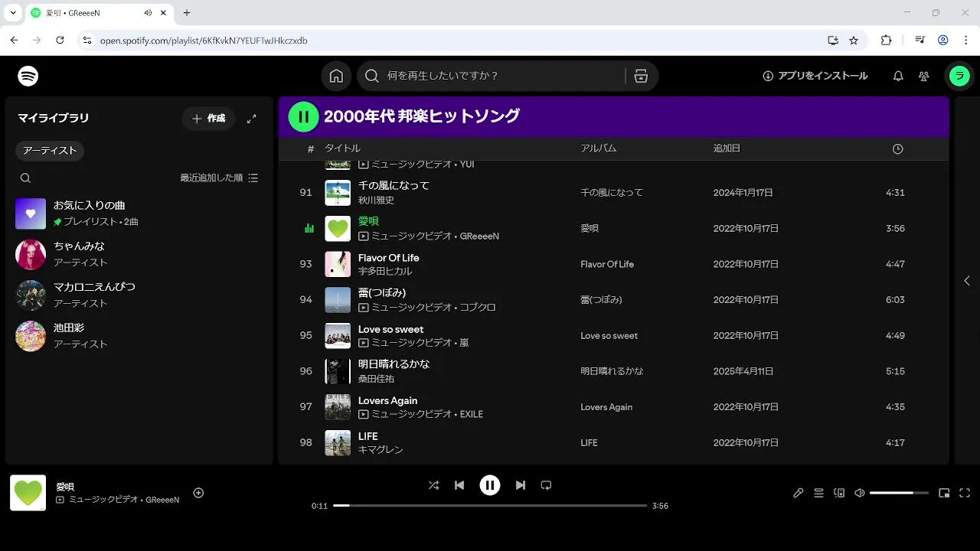Skip to the previous track

(459, 485)
